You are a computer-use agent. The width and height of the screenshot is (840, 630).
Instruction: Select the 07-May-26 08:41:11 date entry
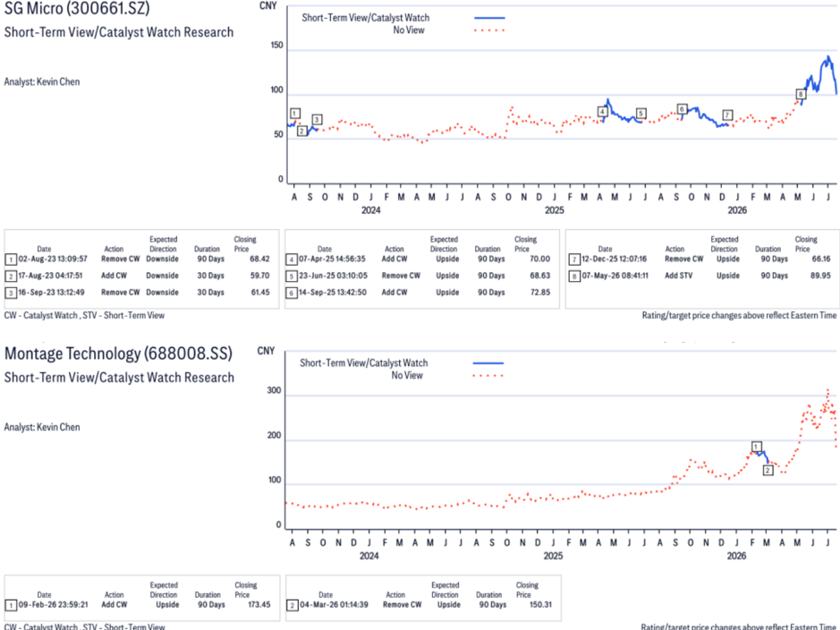615,276
